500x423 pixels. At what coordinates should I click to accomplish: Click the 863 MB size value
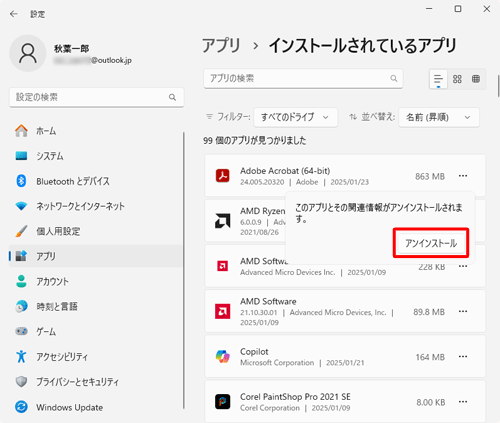pyautogui.click(x=430, y=176)
